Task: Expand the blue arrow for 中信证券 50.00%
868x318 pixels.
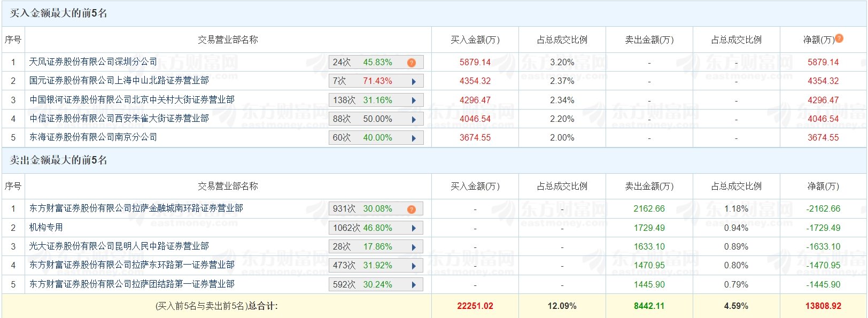Action: (x=414, y=120)
